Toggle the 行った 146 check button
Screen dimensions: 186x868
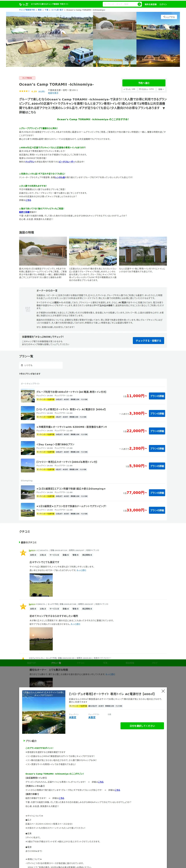pos(129,89)
